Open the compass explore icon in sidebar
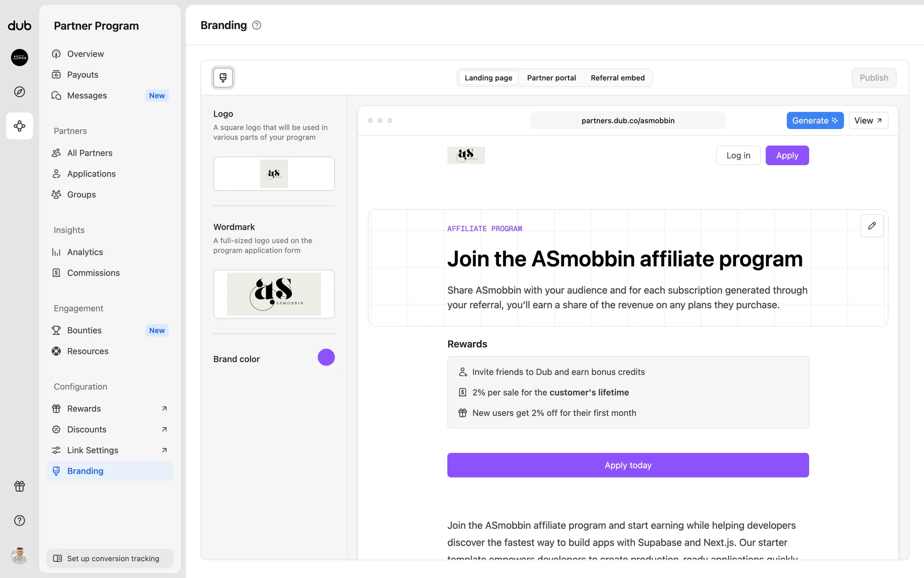 19,92
